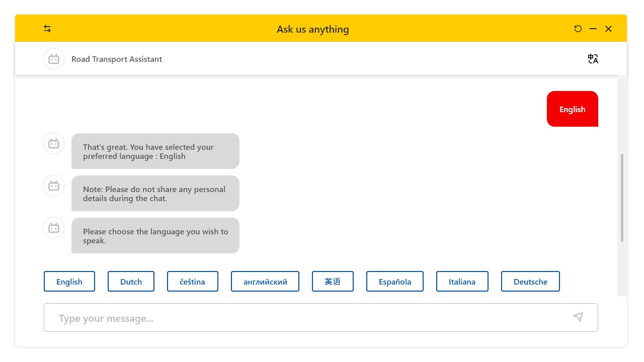Choose Deutsche as the language

(530, 282)
